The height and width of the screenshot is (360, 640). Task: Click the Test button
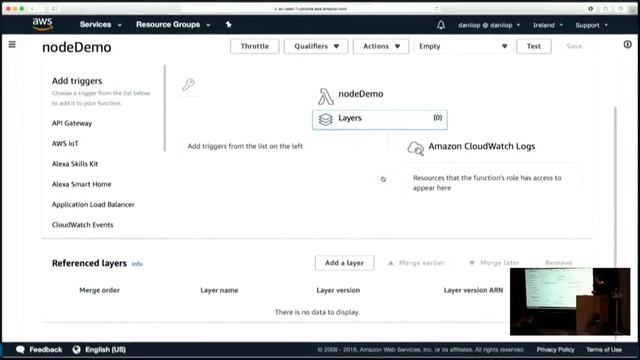pos(534,46)
